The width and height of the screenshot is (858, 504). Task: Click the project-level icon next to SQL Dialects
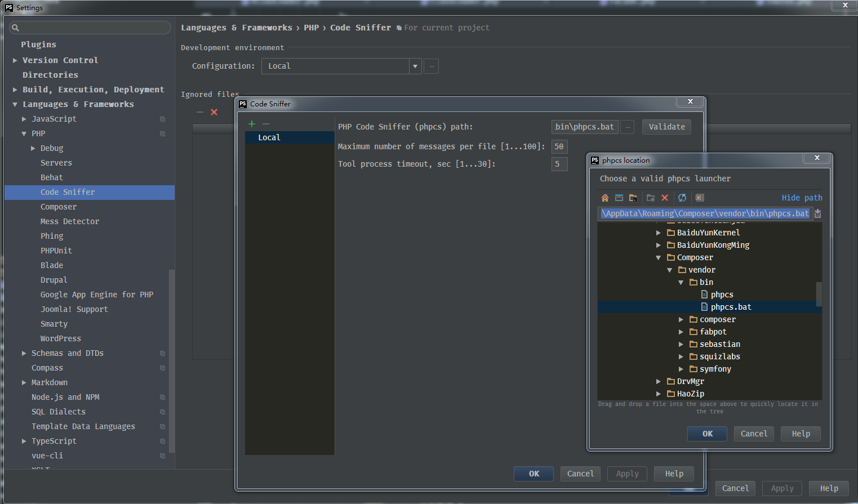coord(163,412)
